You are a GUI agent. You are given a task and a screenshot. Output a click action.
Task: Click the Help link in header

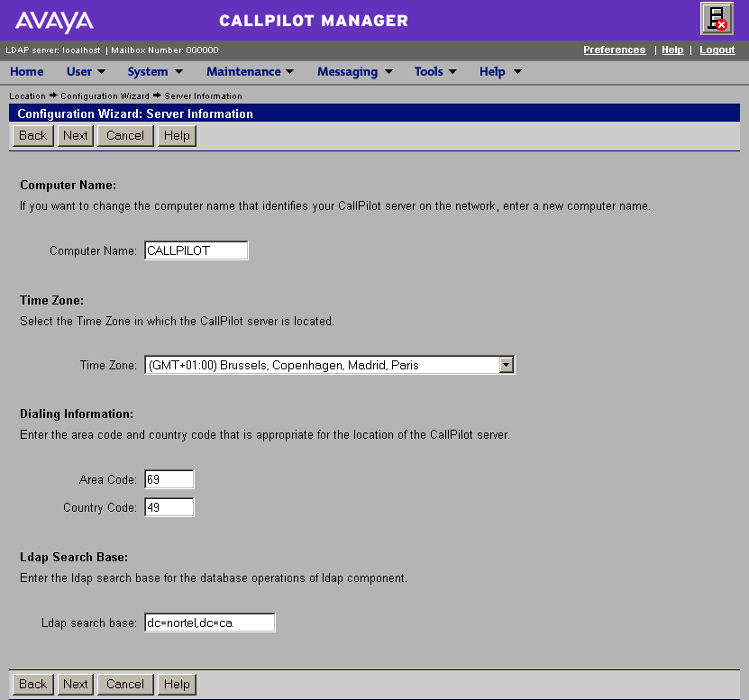click(x=672, y=50)
